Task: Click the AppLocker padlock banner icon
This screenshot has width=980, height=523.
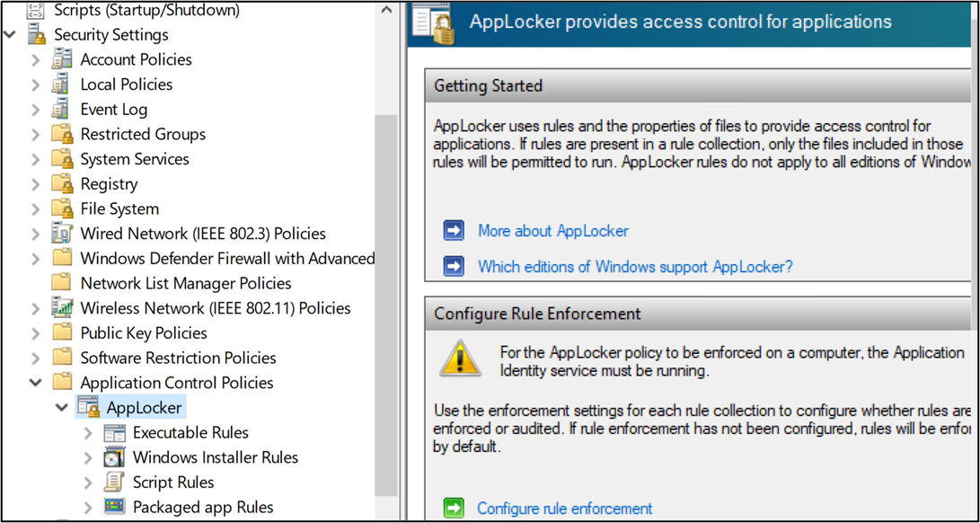Action: click(x=435, y=25)
